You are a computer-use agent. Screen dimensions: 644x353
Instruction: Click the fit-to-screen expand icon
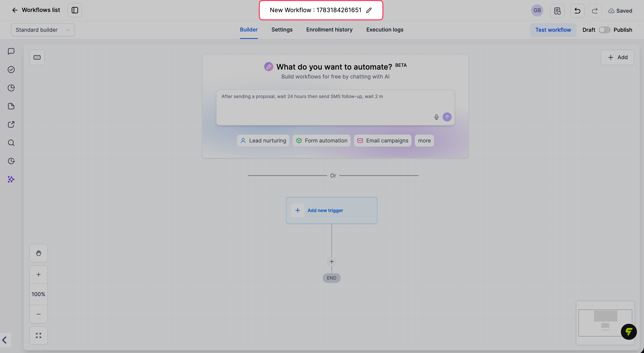(x=39, y=335)
